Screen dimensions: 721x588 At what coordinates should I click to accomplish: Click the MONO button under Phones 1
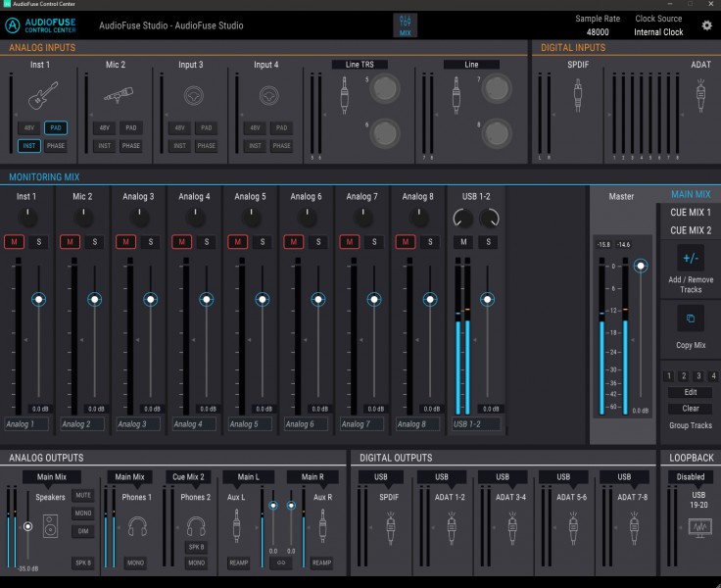135,563
